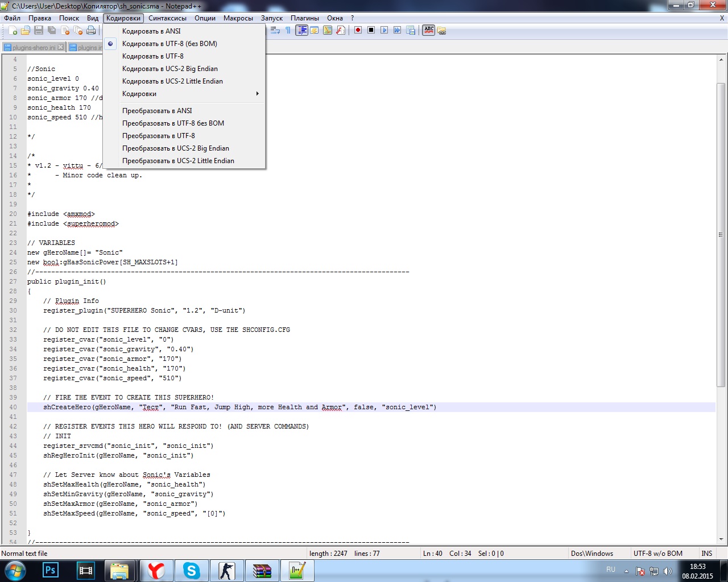Open the Counter-Strike taskbar icon

227,571
